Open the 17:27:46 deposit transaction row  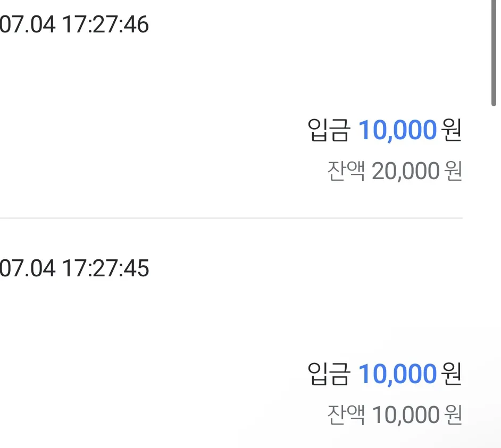231,108
